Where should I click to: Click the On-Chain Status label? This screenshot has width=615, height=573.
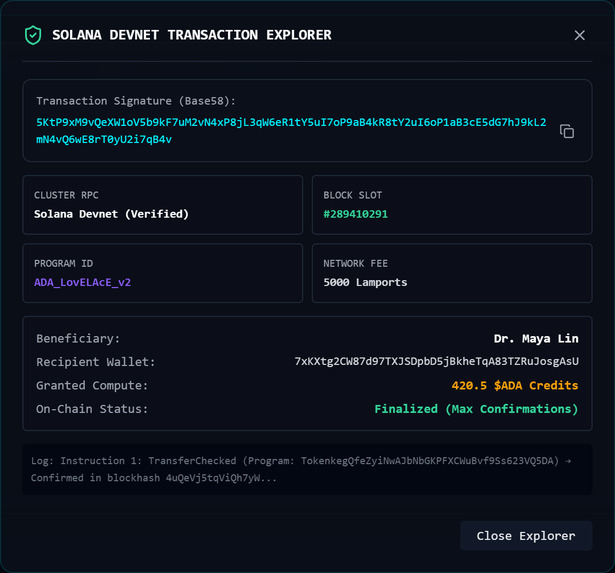92,409
